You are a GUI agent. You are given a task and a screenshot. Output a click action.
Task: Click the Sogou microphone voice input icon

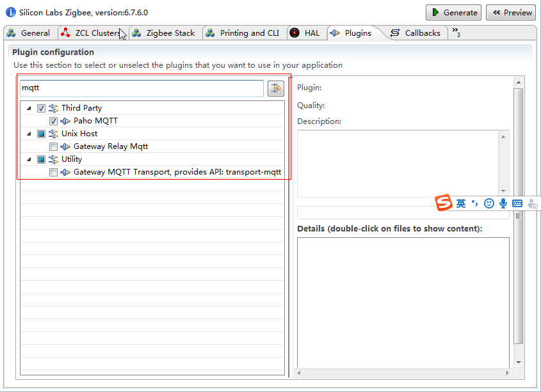tap(503, 203)
